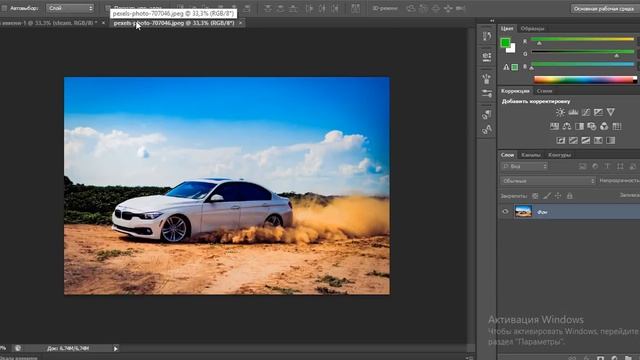Toggle lock all padlock icon
Screen dimensions: 640x360
570,196
